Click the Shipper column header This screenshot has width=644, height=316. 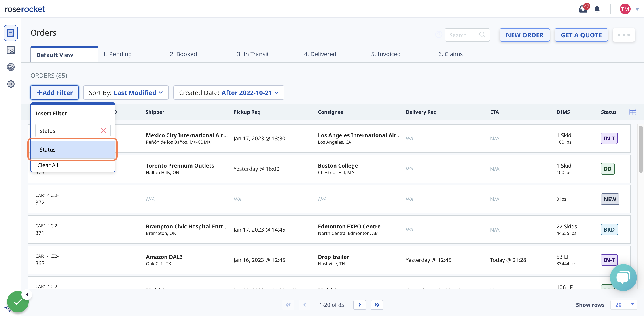tap(155, 112)
